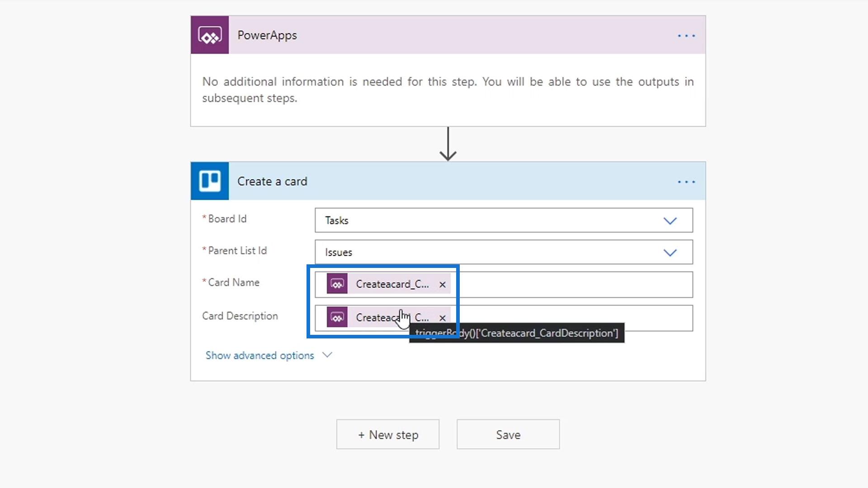
Task: Save the flow with the Save button
Action: (508, 434)
